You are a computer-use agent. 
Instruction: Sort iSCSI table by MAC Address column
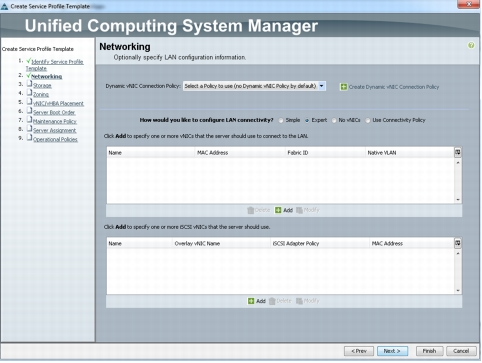412,244
